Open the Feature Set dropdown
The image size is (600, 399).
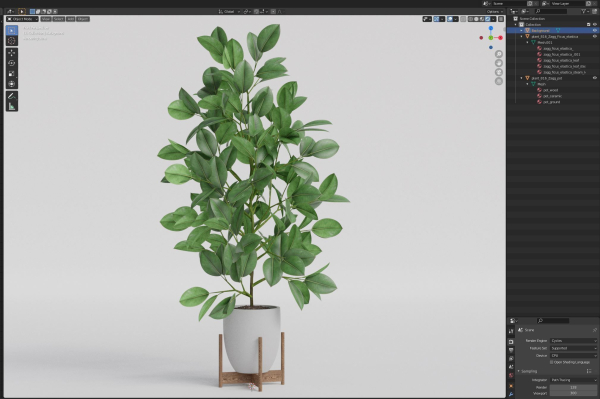click(573, 348)
